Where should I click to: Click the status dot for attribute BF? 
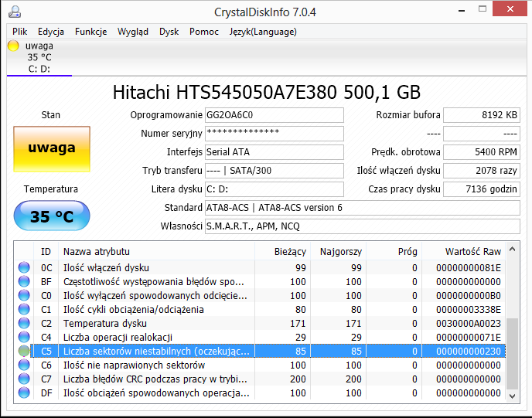pyautogui.click(x=24, y=281)
